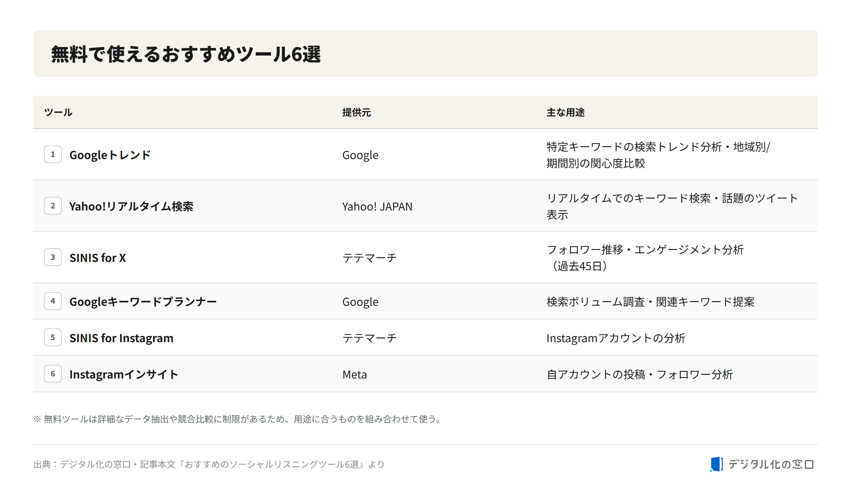Click the Google provider in the Googleトレンド row
Viewport: 851px width, 504px height.
click(x=360, y=155)
